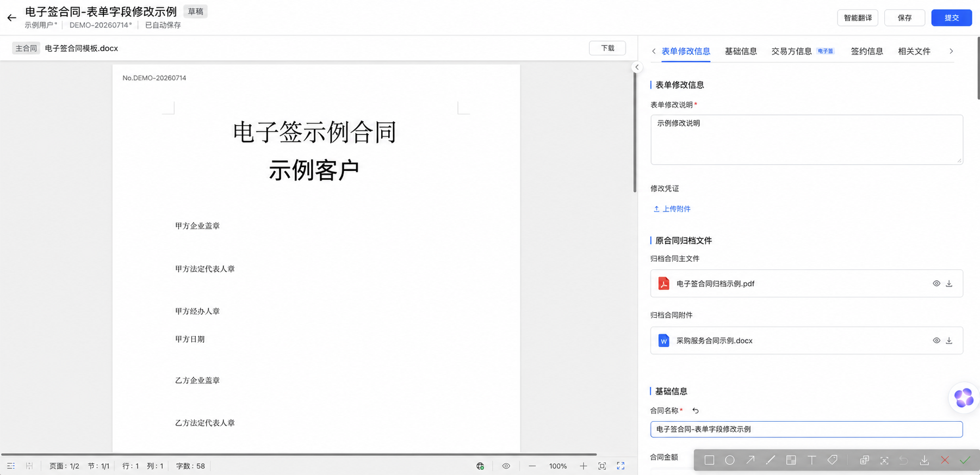The width and height of the screenshot is (980, 475).
Task: Switch to the 表单修改信息 tab
Action: pos(685,51)
